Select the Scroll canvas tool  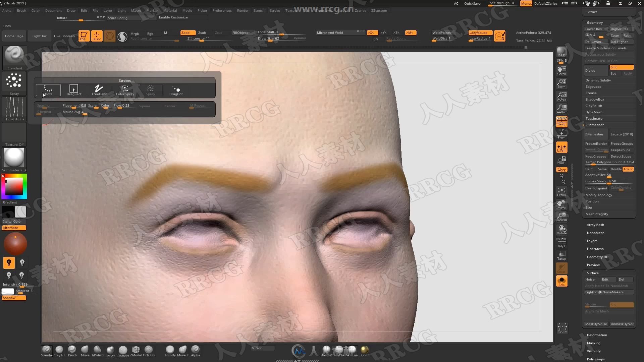pos(561,71)
